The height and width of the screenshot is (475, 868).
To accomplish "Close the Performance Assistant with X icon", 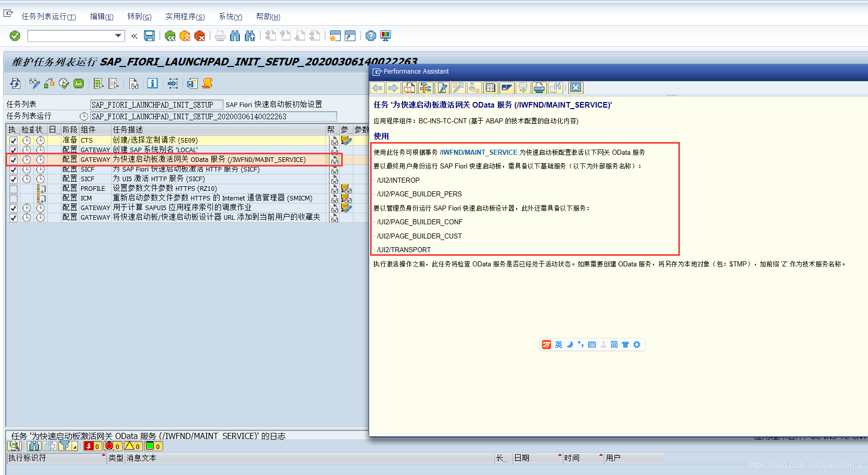I will 576,88.
